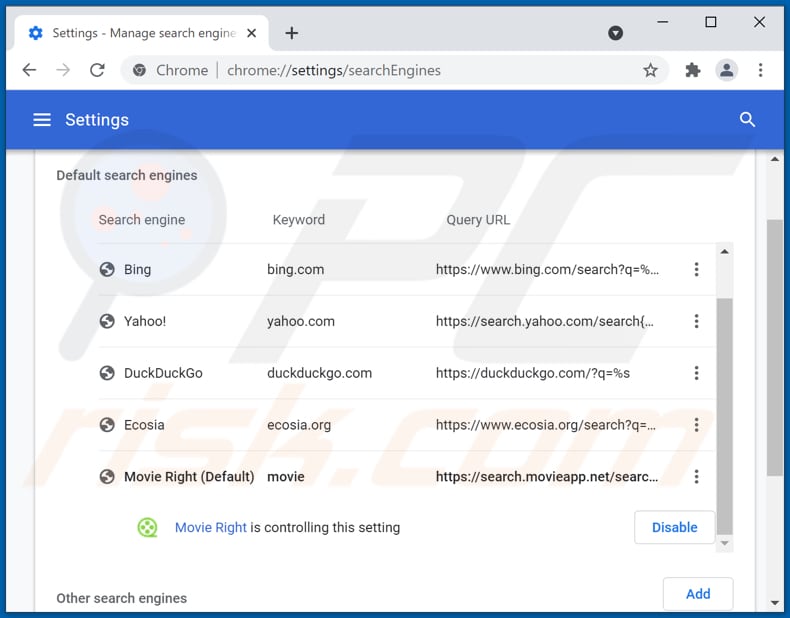This screenshot has height=618, width=790.
Task: Disable the Movie Right extension control
Action: click(675, 527)
